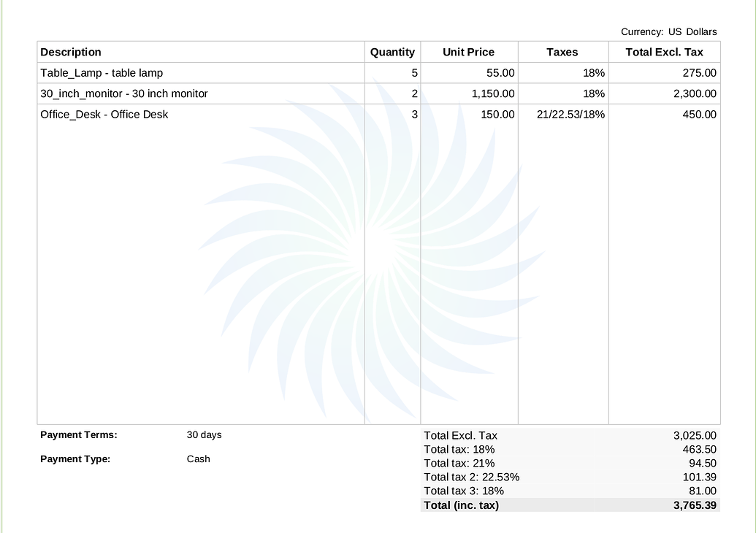
Task: Select the Taxes column header
Action: tap(562, 52)
